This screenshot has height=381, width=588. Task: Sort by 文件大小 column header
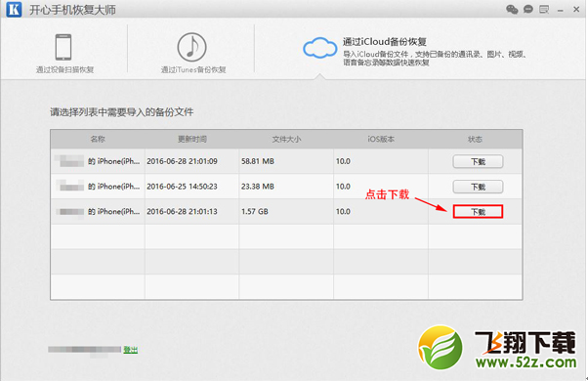pyautogui.click(x=286, y=139)
